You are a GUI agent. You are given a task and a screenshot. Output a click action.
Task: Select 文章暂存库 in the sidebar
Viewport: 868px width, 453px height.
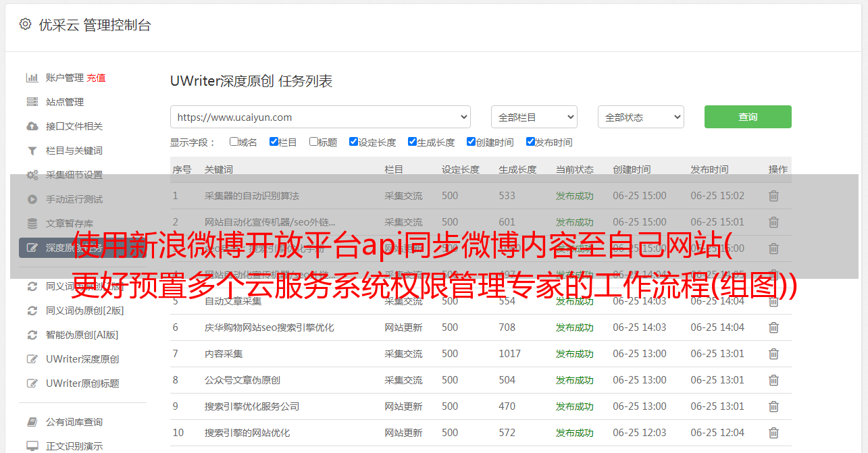[x=70, y=223]
